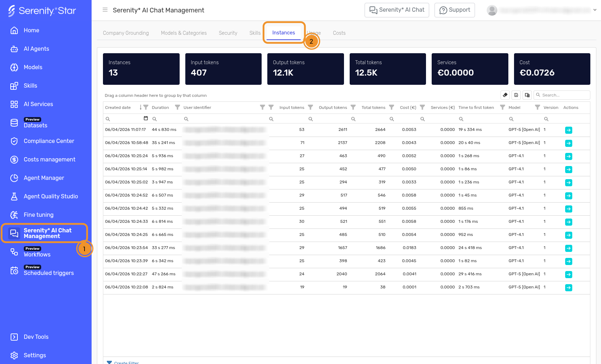This screenshot has width=601, height=364.
Task: Open AI Services in the sidebar
Action: pyautogui.click(x=38, y=104)
